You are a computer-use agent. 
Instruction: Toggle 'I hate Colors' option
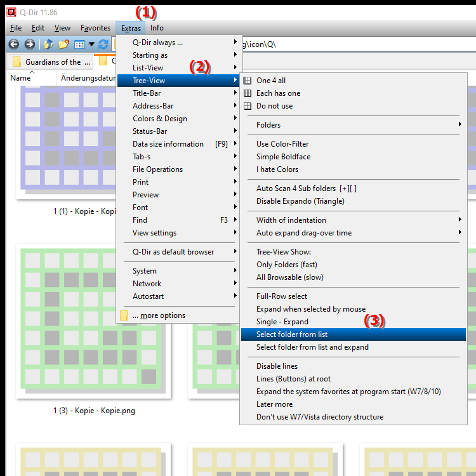[x=354, y=169]
